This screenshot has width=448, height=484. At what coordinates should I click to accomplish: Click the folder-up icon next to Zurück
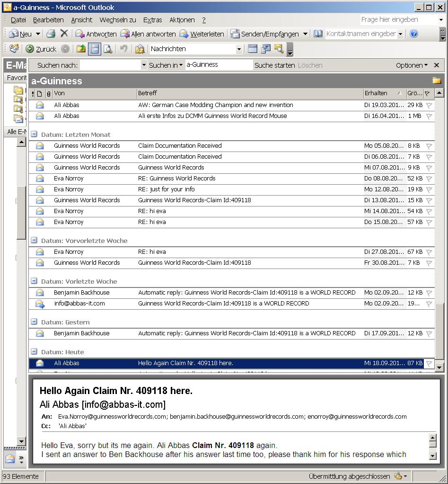click(x=81, y=49)
